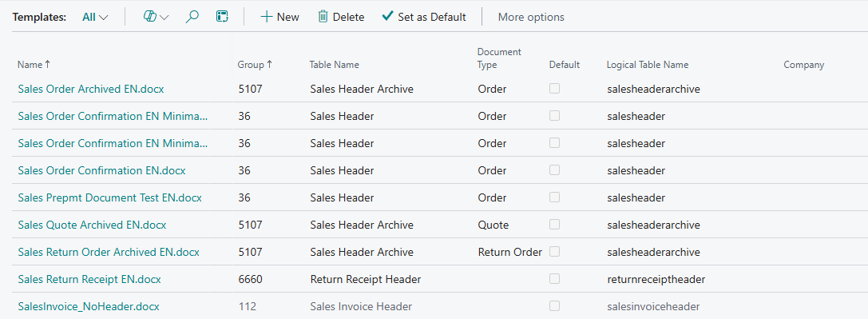Sort by Group column header
Image resolution: width=868 pixels, height=319 pixels.
click(x=256, y=65)
